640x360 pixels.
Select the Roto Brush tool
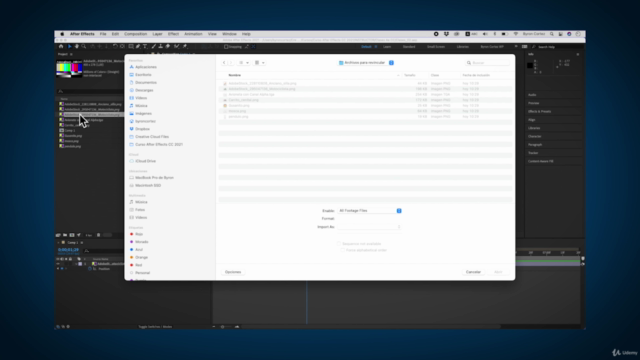click(176, 47)
